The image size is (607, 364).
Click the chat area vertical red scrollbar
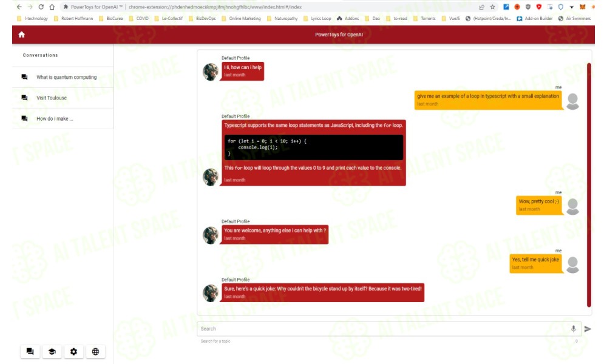tap(589, 185)
